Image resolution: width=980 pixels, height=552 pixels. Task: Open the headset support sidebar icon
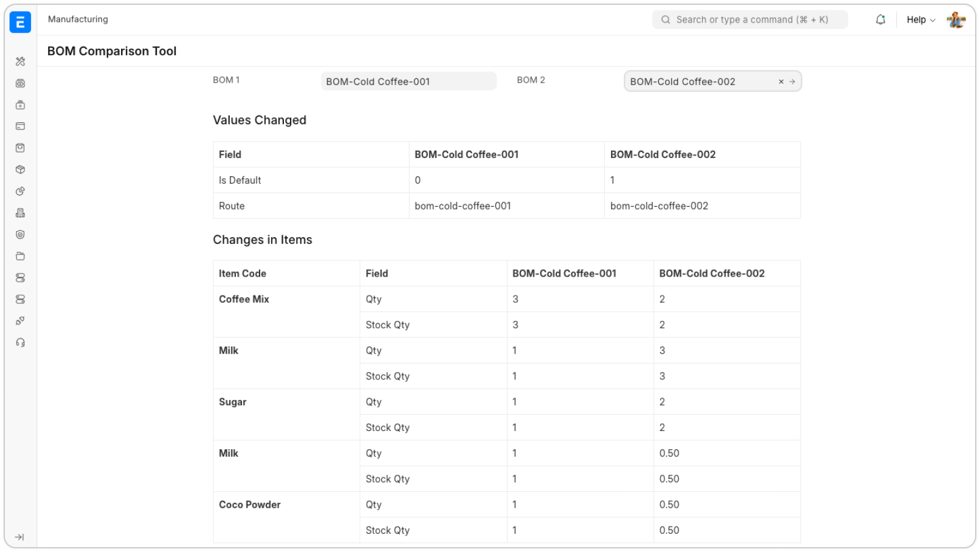(20, 343)
